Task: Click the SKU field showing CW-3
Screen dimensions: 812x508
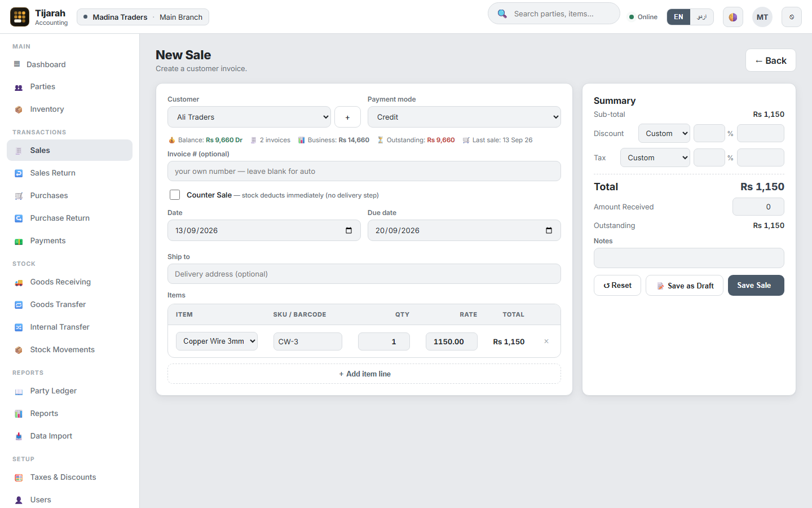Action: [x=308, y=341]
